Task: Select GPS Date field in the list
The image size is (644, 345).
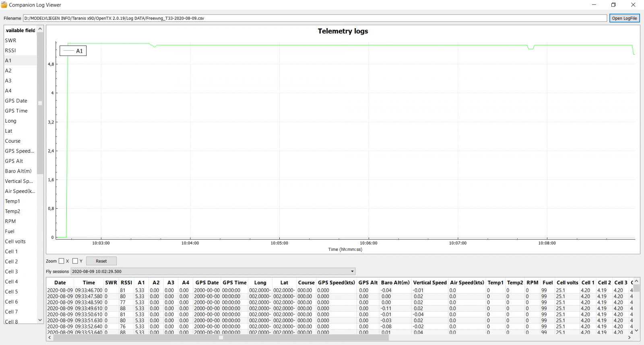Action: 21,101
